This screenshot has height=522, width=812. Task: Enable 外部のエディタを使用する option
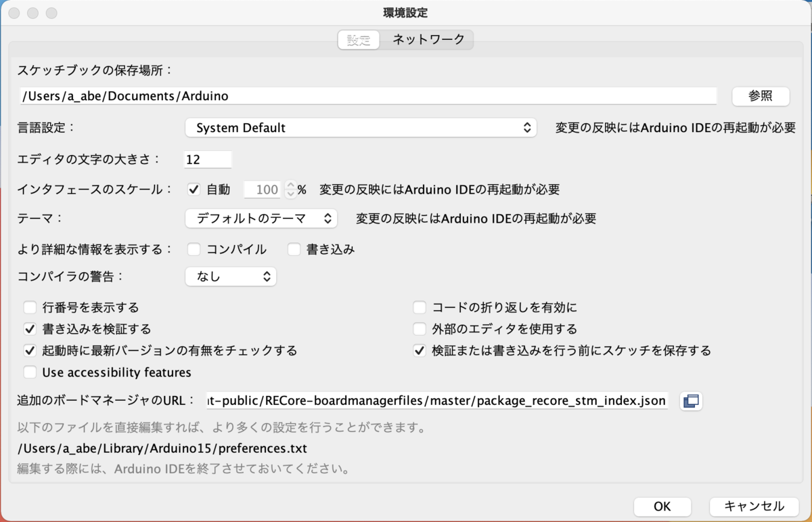tap(419, 329)
